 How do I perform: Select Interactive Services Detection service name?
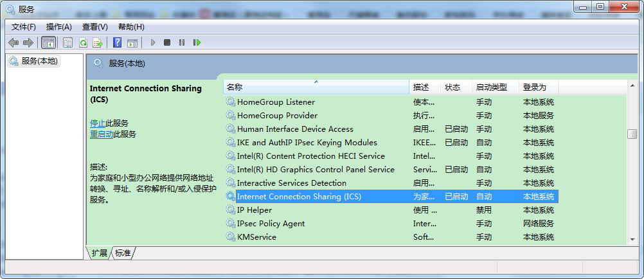[x=292, y=183]
